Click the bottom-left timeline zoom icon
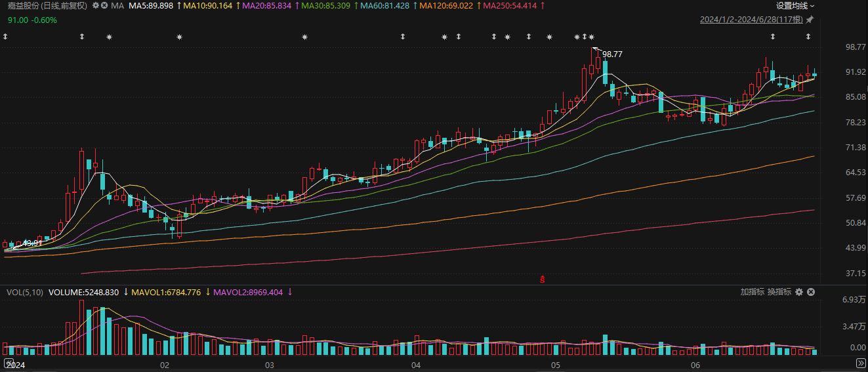The height and width of the screenshot is (372, 868). point(8,363)
